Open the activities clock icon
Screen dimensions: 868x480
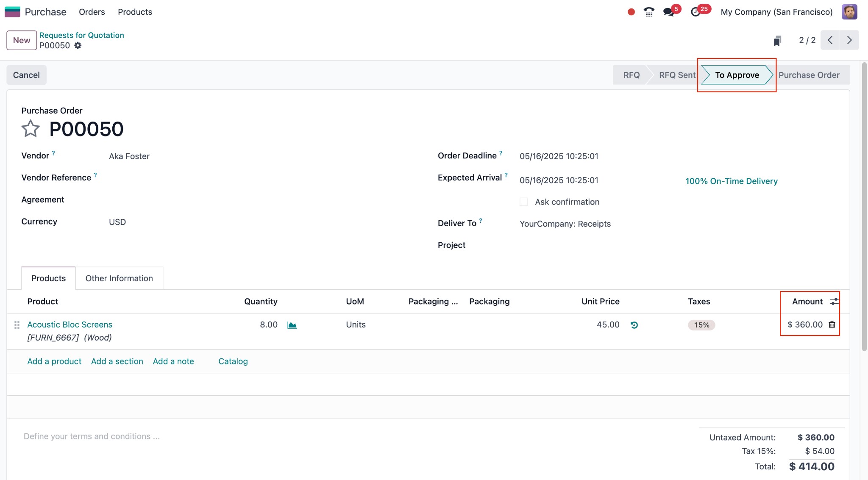point(695,12)
